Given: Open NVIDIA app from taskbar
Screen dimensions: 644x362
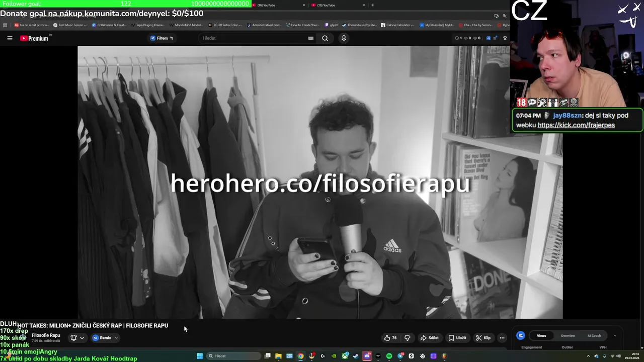Looking at the screenshot, I should click(334, 356).
